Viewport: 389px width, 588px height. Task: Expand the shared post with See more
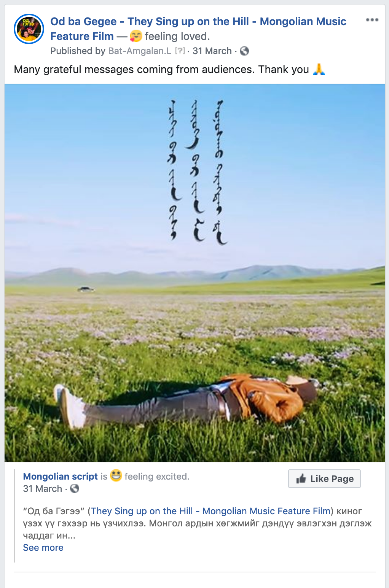pyautogui.click(x=43, y=548)
